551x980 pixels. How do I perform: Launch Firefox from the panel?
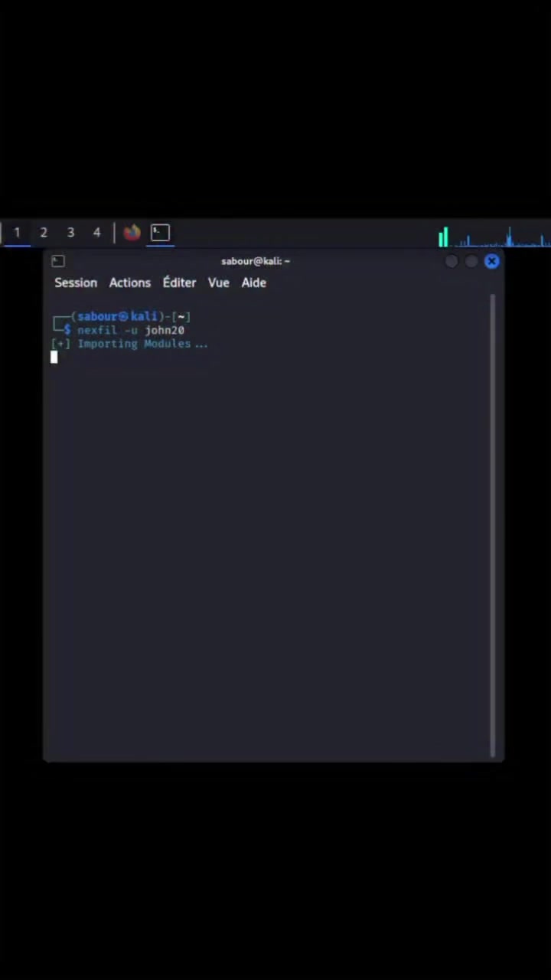click(x=132, y=232)
